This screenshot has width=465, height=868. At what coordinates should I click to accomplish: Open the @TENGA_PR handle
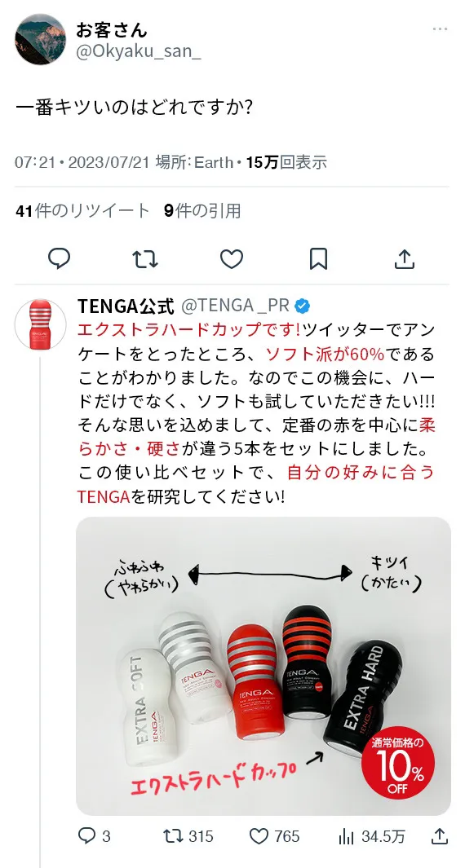pos(236,305)
